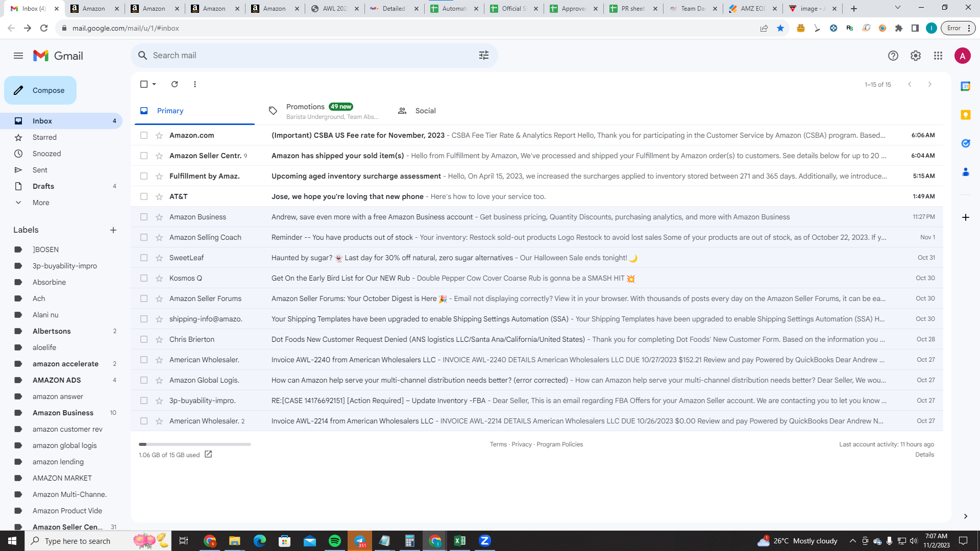The width and height of the screenshot is (980, 551).
Task: Reload the page in Chrome
Action: click(x=44, y=28)
